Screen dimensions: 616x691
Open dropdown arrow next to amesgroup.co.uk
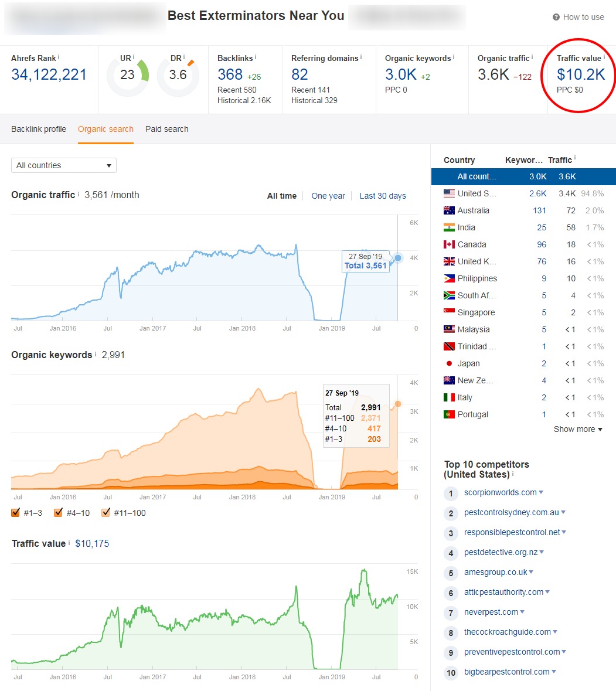pos(531,571)
